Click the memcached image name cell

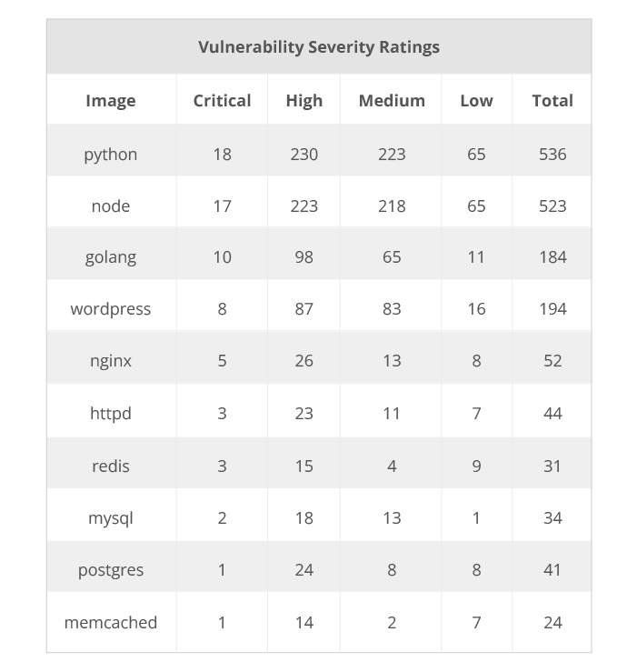pos(111,622)
